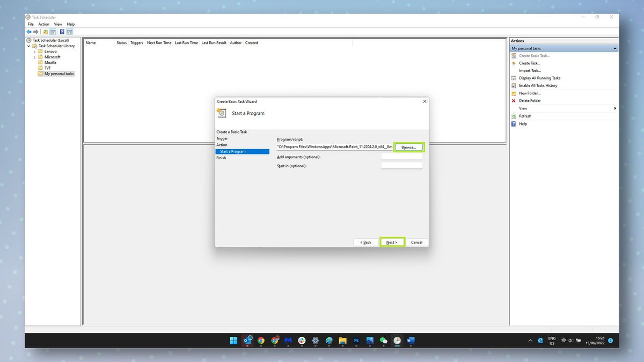Click the back navigation arrow in the toolbar
Viewport: 644px width, 362px height.
[28, 32]
